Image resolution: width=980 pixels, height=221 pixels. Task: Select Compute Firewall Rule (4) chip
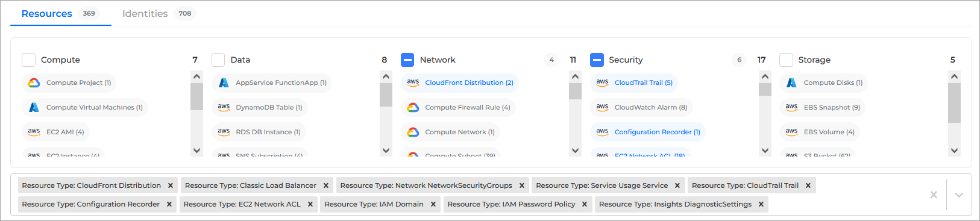point(458,107)
